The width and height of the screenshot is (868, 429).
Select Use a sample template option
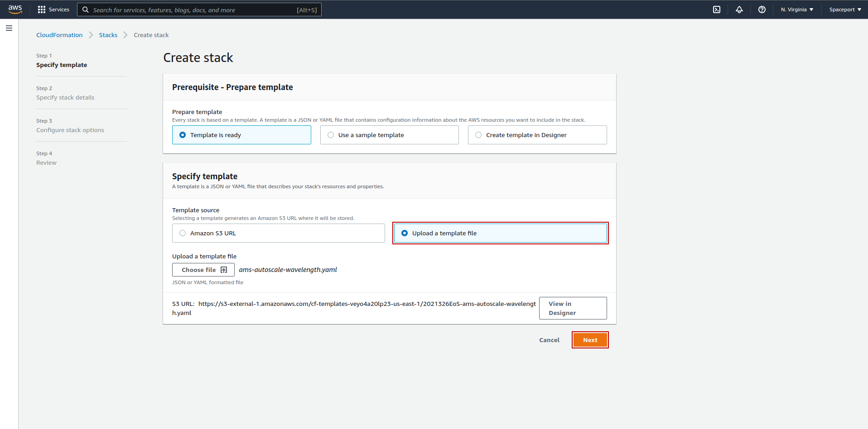click(389, 135)
